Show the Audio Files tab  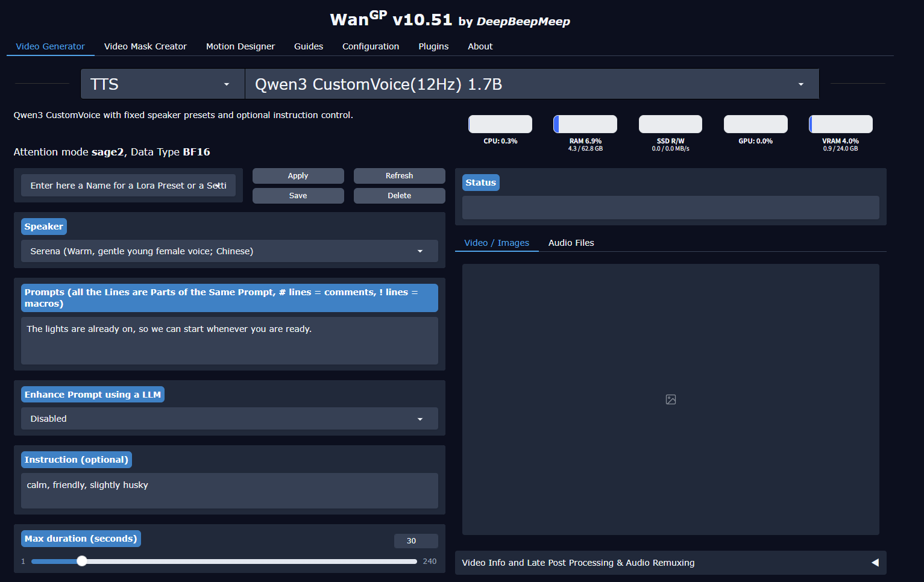[571, 243]
